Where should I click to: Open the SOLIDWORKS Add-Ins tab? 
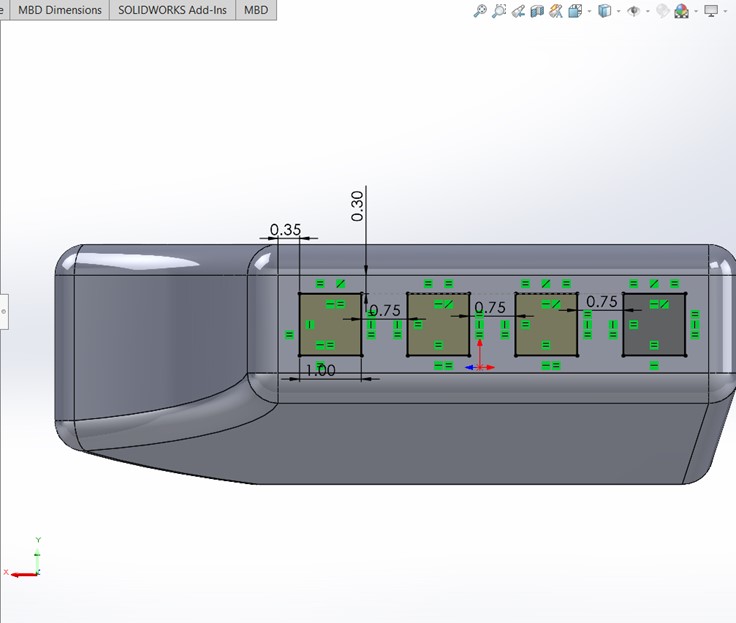172,10
